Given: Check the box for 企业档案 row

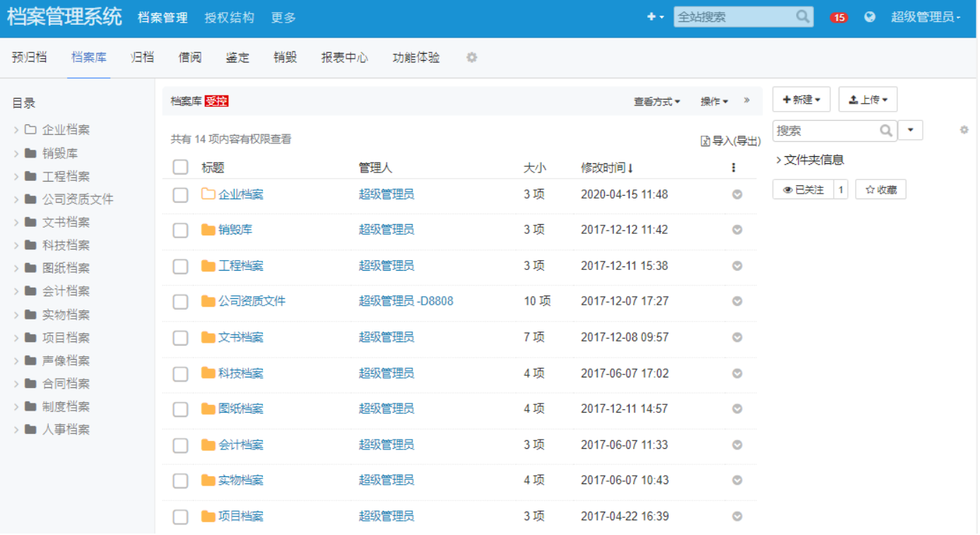Looking at the screenshot, I should click(181, 194).
